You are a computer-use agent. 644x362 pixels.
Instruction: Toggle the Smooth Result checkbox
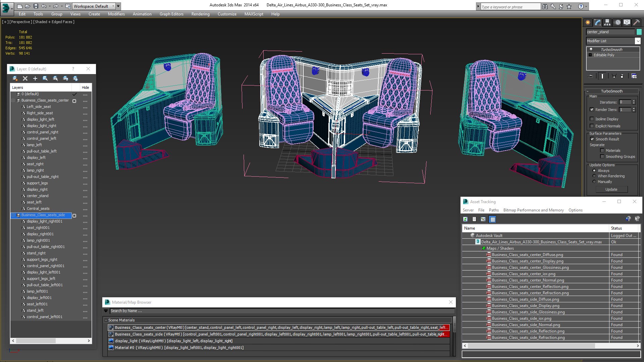pos(592,139)
